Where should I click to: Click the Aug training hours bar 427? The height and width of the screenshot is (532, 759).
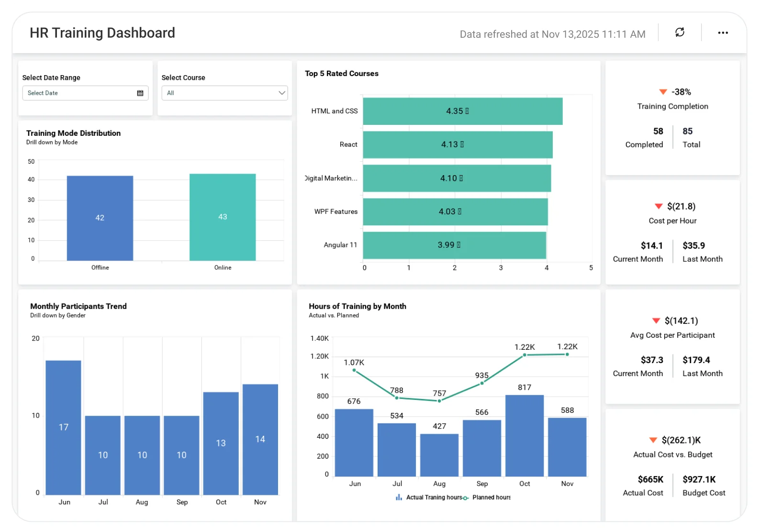pos(439,455)
